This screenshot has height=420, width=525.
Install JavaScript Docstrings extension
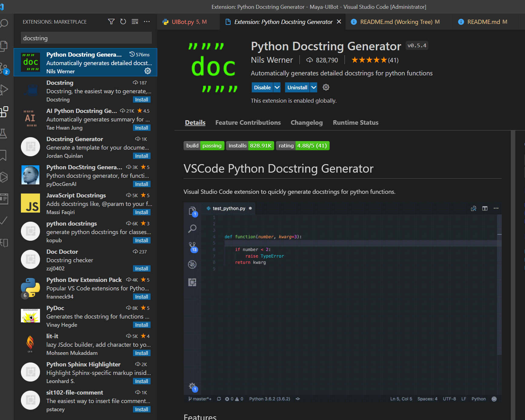(142, 212)
